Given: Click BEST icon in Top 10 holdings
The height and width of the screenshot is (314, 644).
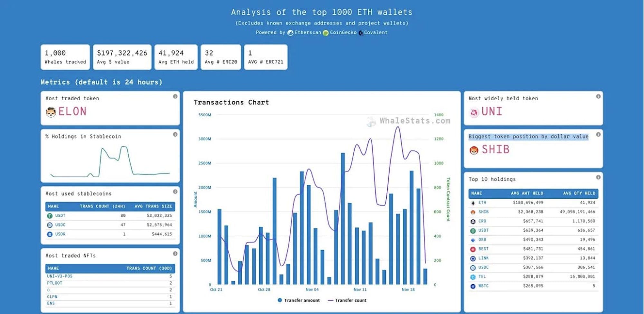Looking at the screenshot, I should pyautogui.click(x=473, y=249).
